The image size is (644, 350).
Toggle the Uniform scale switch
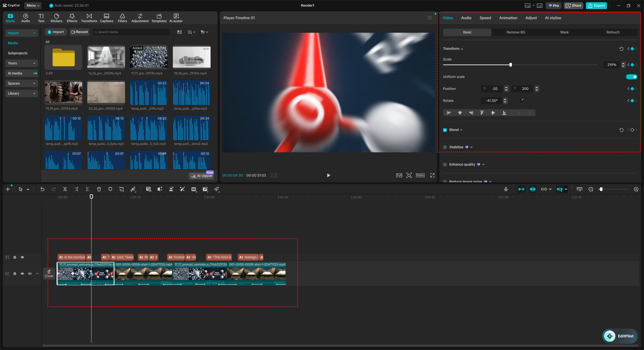coord(631,77)
